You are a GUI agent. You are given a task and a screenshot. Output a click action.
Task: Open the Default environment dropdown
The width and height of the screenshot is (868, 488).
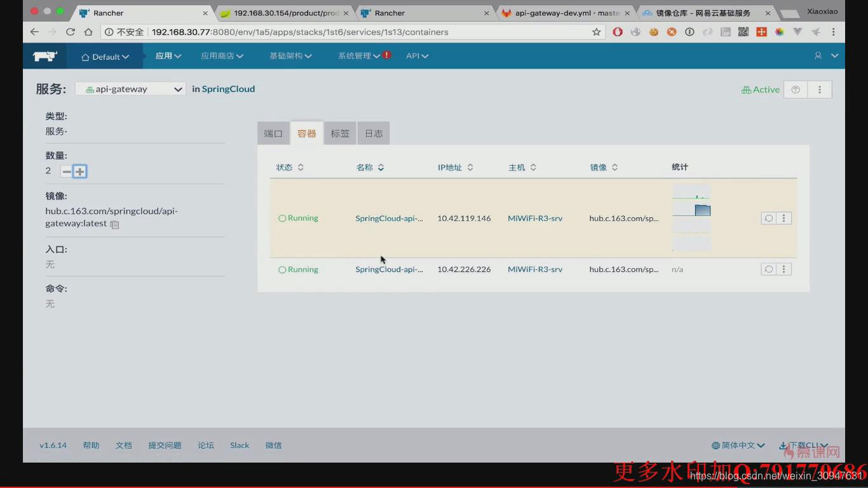point(105,57)
